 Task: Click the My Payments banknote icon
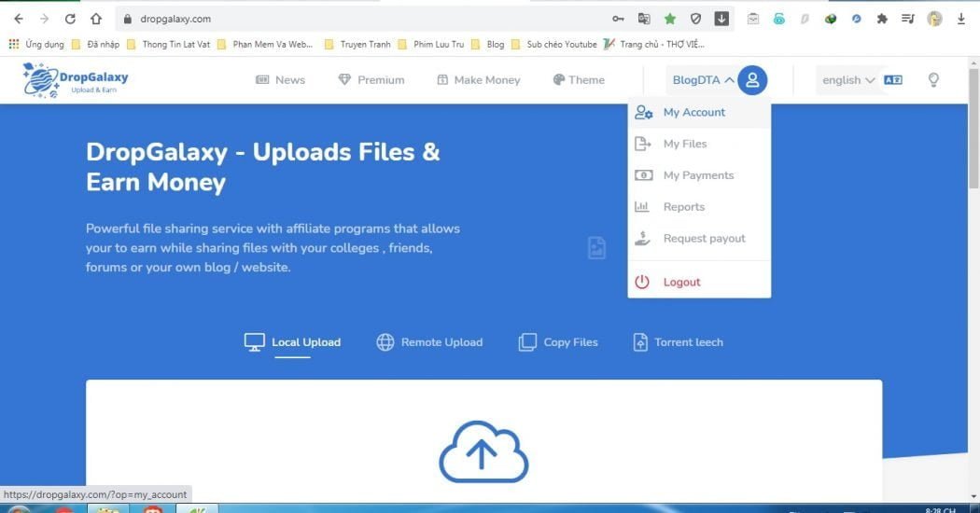pyautogui.click(x=643, y=175)
